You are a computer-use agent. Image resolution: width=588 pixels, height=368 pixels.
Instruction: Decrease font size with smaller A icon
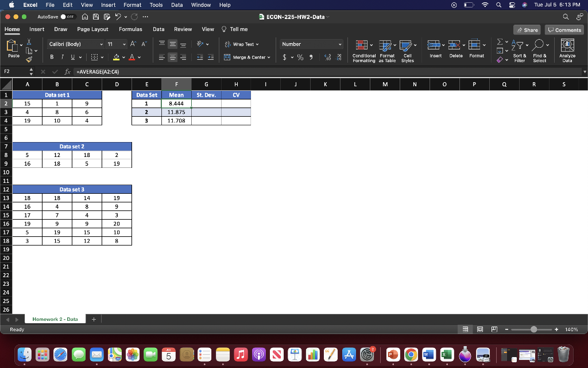point(144,44)
